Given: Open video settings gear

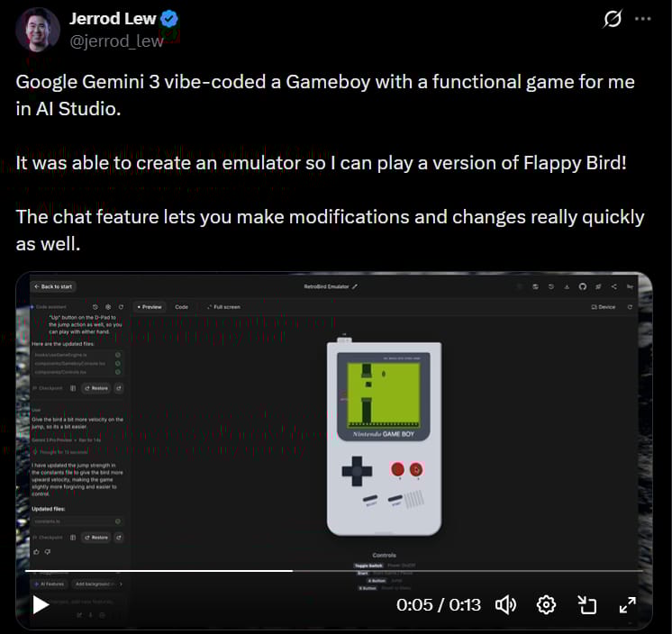Looking at the screenshot, I should pyautogui.click(x=546, y=605).
